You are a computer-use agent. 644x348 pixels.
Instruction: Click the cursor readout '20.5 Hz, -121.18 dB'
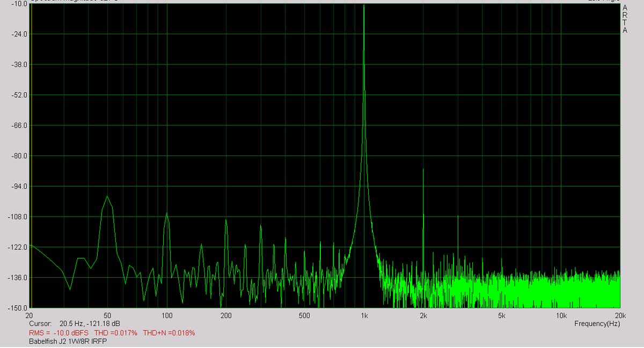(x=90, y=324)
